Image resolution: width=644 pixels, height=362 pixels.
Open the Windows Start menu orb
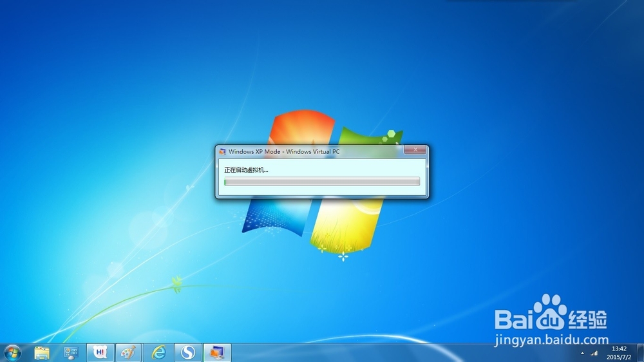[12, 352]
